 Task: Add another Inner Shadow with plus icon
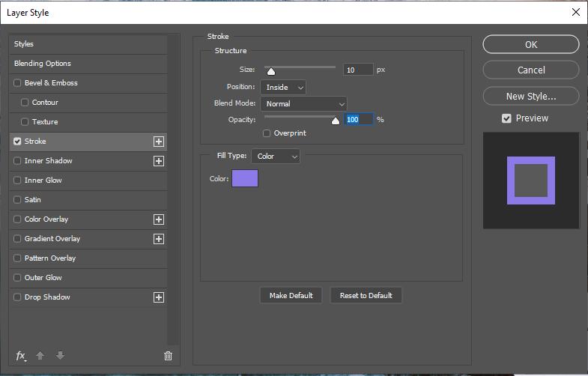click(159, 161)
